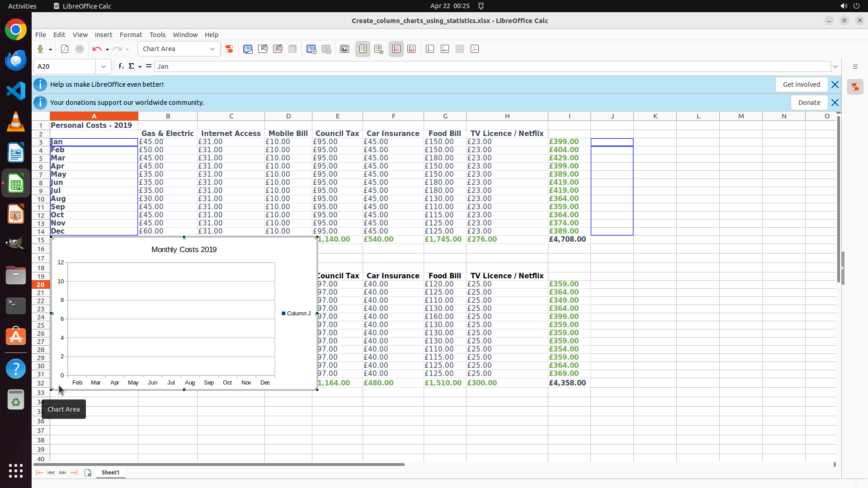868x488 pixels.
Task: Click the Format Selection toolbar icon
Action: tap(229, 49)
